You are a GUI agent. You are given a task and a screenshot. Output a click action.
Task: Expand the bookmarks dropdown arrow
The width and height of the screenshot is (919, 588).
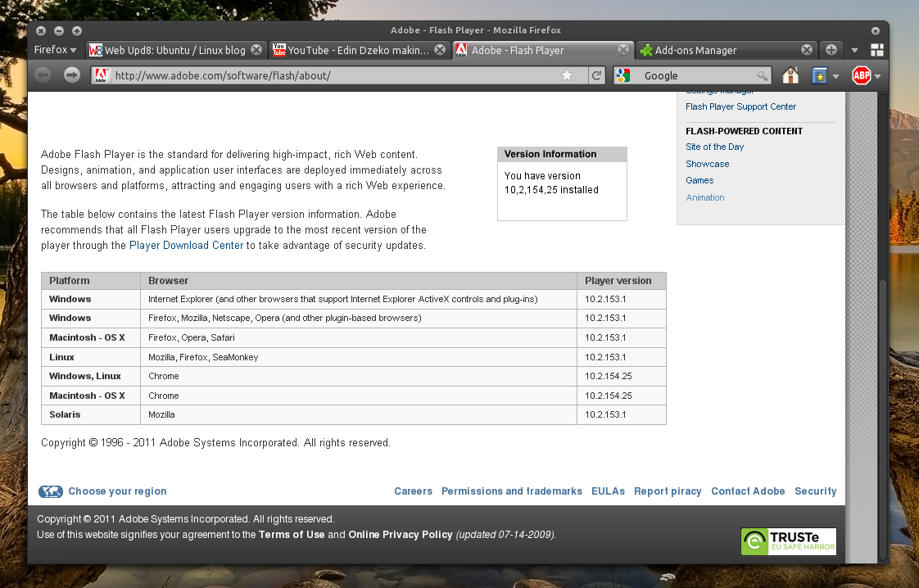coord(835,76)
